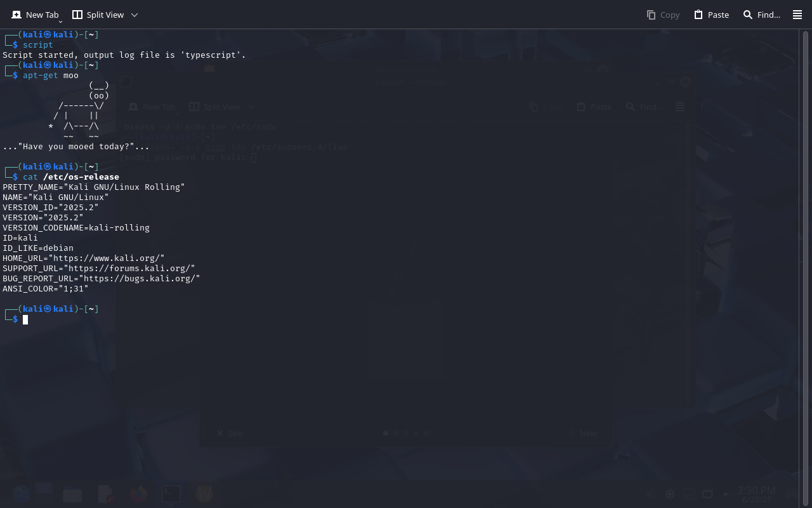812x508 pixels.
Task: Expand the New Tab profile dropdown arrow
Action: tap(61, 22)
